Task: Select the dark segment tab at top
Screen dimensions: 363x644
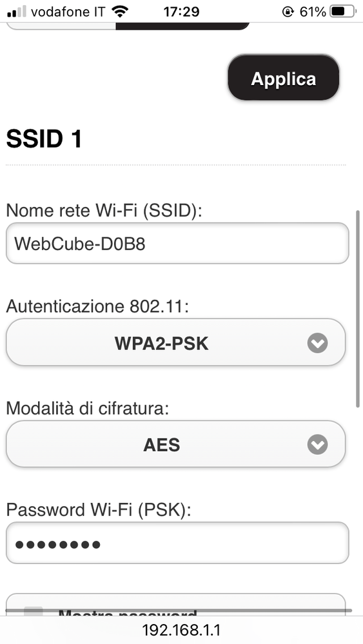Action: point(182,26)
